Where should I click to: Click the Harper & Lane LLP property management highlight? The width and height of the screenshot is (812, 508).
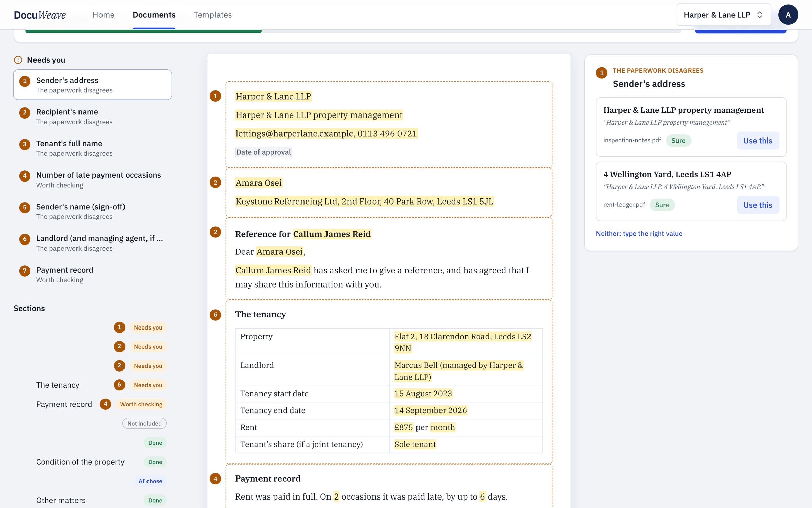tap(319, 115)
